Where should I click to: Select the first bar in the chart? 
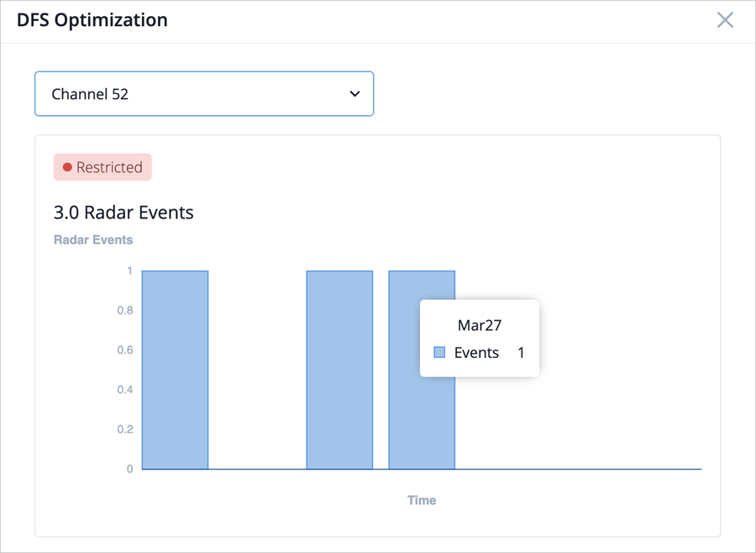click(x=175, y=370)
